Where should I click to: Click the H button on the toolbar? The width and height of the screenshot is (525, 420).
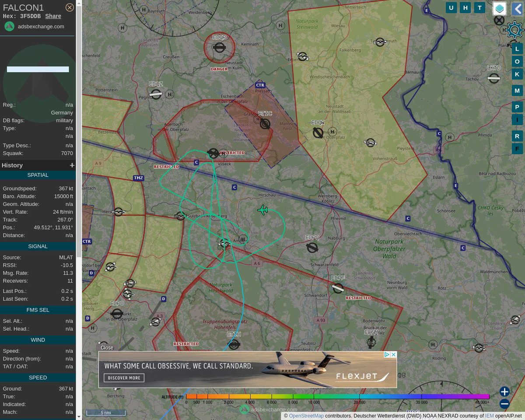465,7
